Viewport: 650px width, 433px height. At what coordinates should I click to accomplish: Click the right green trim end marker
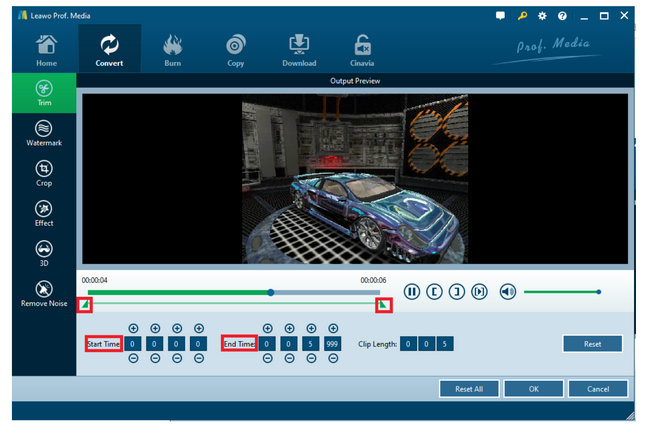(x=382, y=305)
